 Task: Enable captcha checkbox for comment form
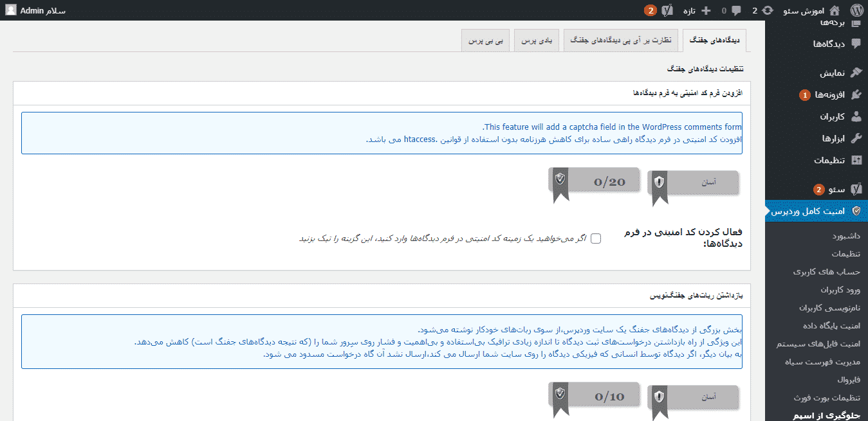pos(596,238)
